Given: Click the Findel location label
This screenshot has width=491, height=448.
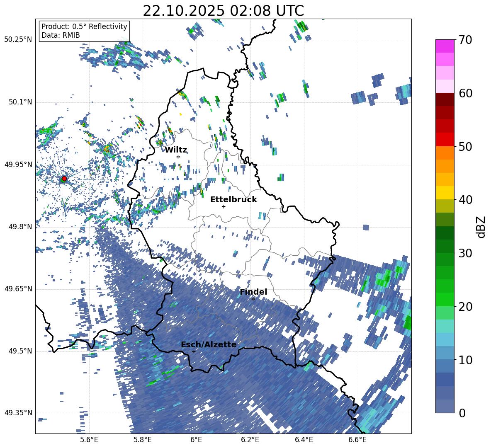Looking at the screenshot, I should tap(253, 292).
